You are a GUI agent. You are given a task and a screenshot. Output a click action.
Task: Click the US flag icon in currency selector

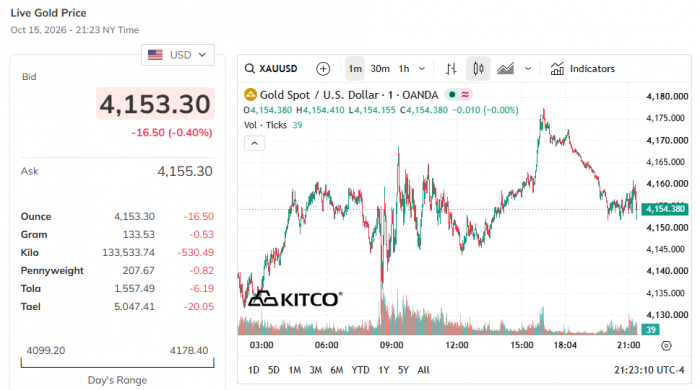pos(155,55)
